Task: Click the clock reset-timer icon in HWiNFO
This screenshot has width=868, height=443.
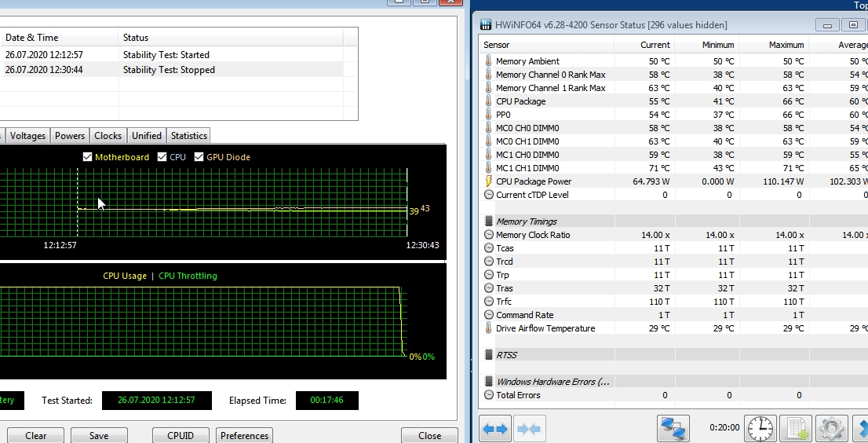Action: (760, 429)
